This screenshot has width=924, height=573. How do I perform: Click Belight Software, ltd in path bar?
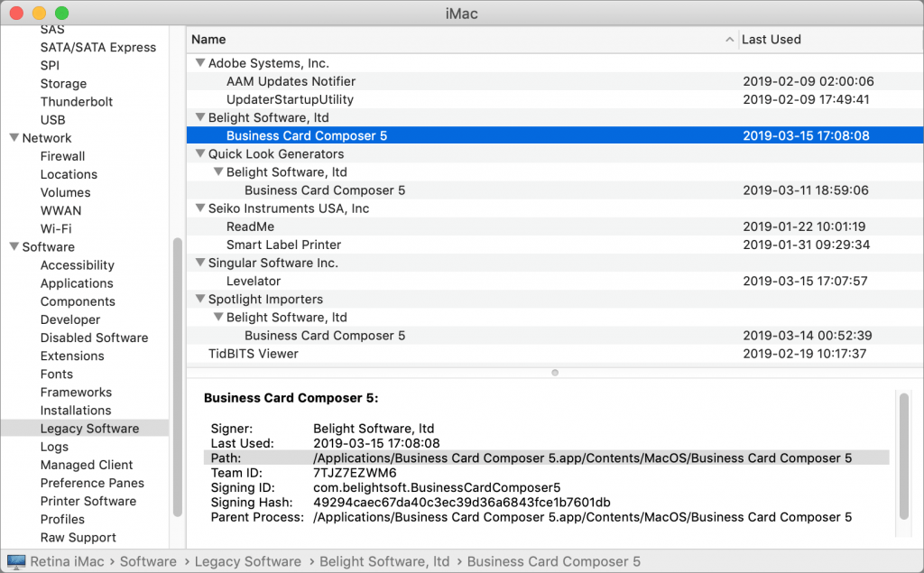tap(384, 562)
